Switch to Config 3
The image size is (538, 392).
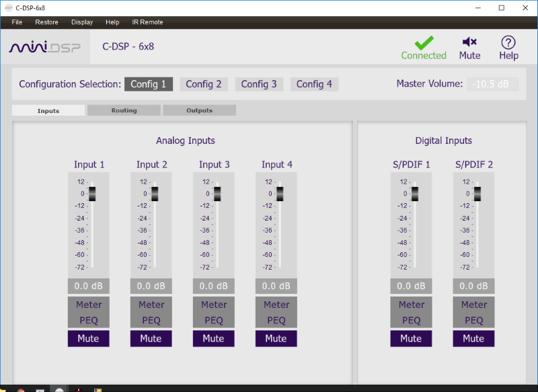(259, 84)
